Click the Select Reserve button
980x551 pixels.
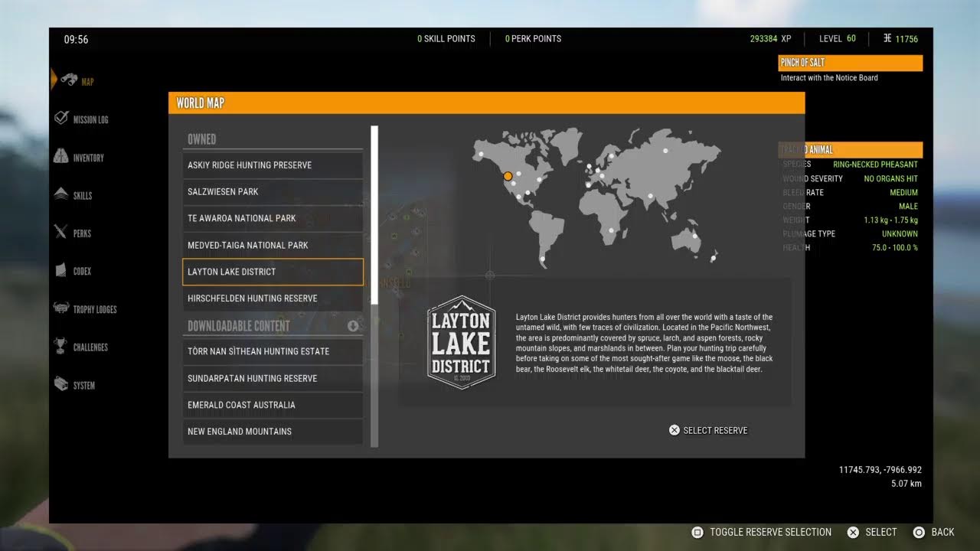[x=708, y=430]
